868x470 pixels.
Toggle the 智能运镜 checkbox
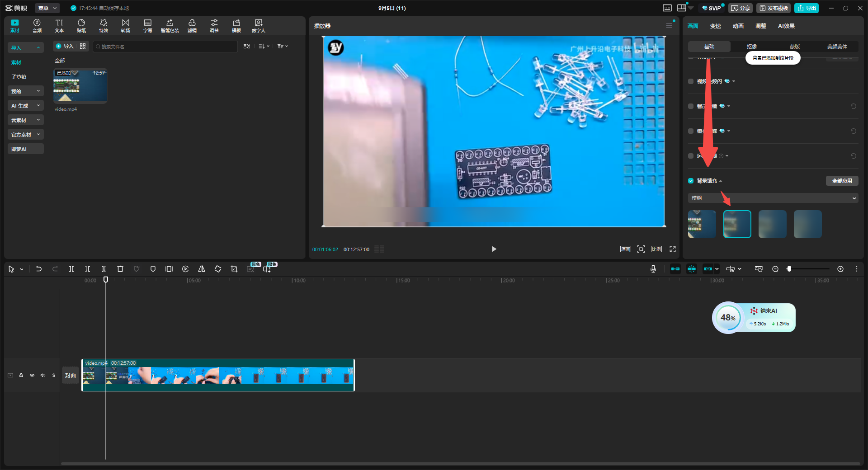691,106
